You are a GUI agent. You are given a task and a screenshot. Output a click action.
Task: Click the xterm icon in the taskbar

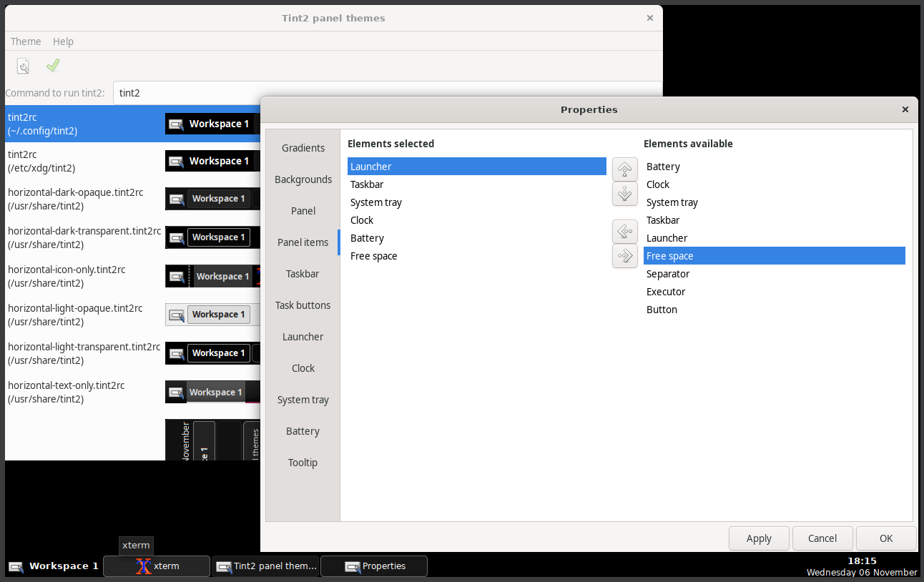[x=144, y=566]
